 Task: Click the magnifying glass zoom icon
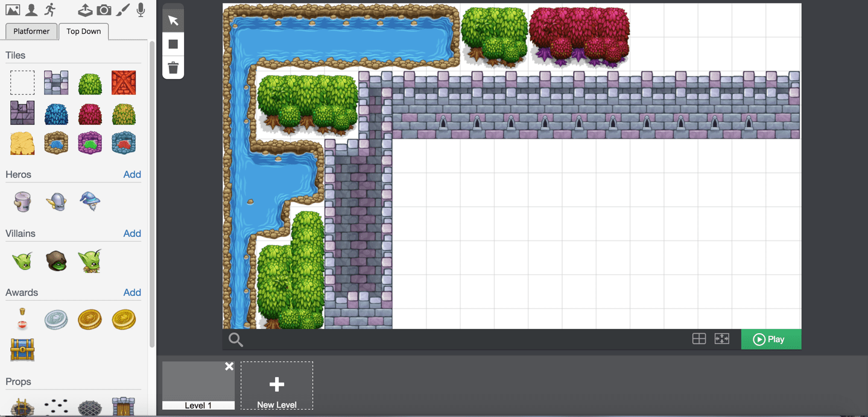tap(236, 340)
